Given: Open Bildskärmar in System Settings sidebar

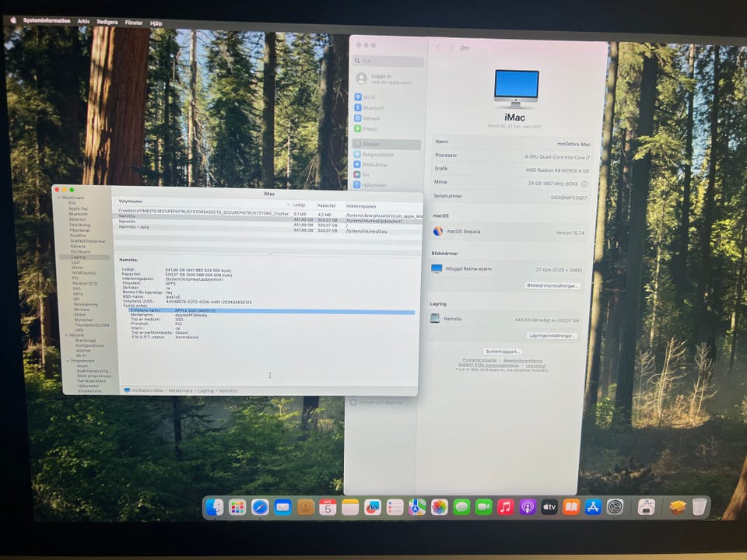Looking at the screenshot, I should click(x=370, y=165).
